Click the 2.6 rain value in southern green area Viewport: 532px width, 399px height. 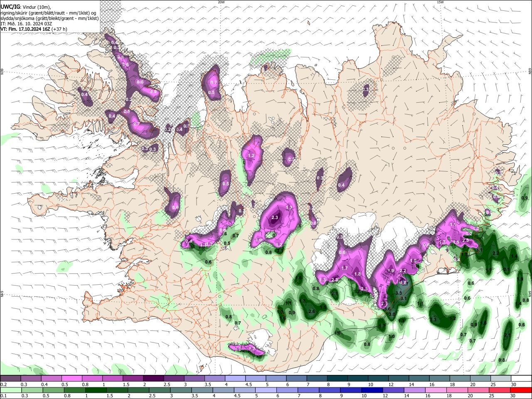click(312, 312)
